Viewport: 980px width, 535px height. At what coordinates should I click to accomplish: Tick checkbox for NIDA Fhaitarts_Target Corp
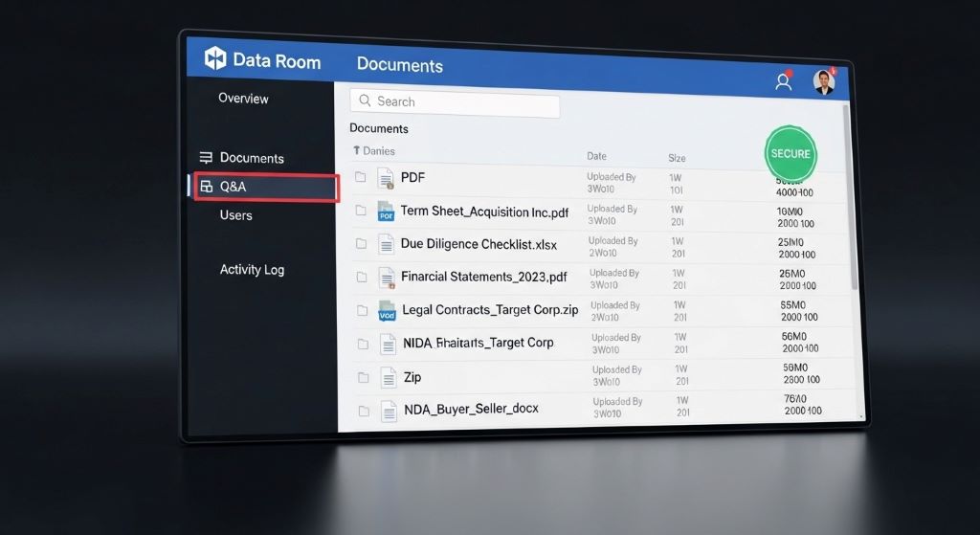coord(363,344)
